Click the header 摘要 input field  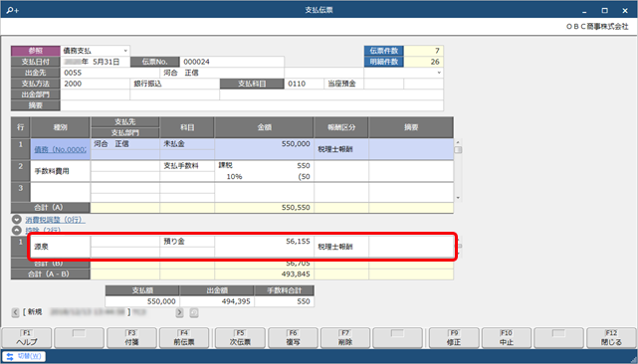click(252, 105)
